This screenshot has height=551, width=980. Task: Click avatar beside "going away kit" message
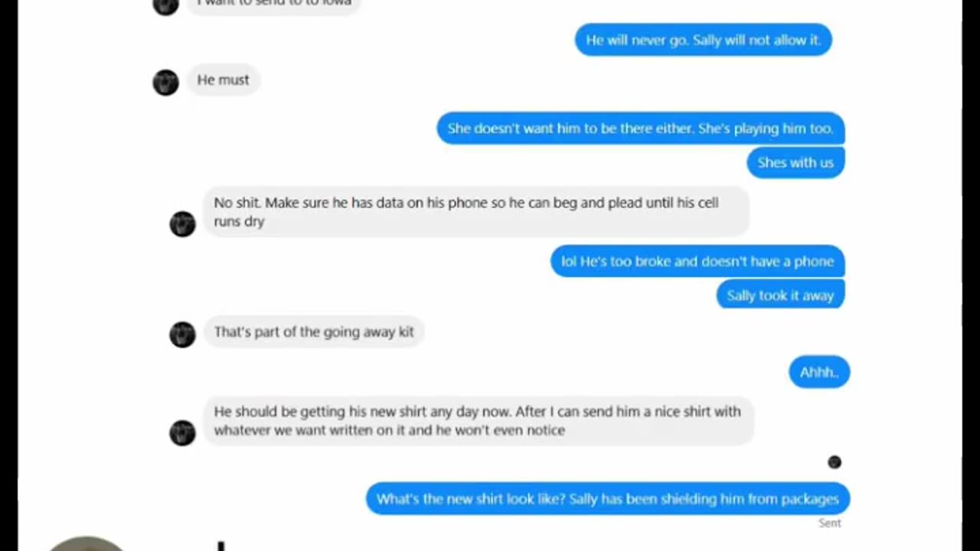point(182,334)
